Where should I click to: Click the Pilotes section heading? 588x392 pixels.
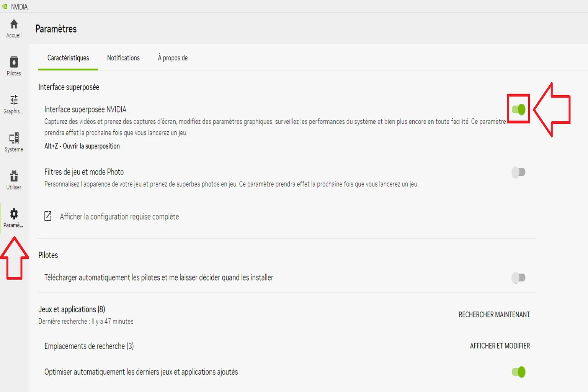point(48,255)
